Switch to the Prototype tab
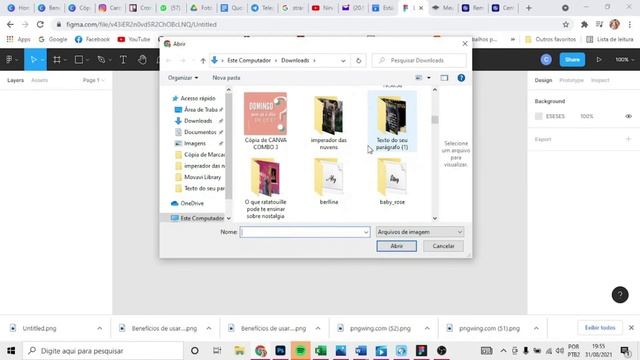 click(x=571, y=80)
